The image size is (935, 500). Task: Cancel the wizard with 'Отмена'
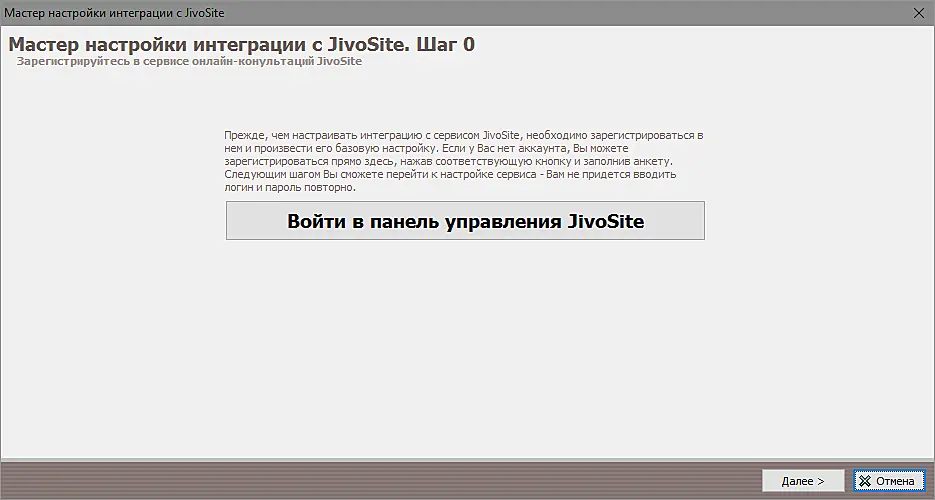pyautogui.click(x=888, y=480)
